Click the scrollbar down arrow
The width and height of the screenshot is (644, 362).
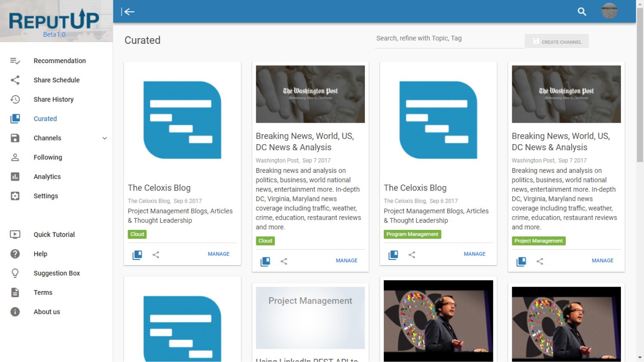pyautogui.click(x=640, y=357)
